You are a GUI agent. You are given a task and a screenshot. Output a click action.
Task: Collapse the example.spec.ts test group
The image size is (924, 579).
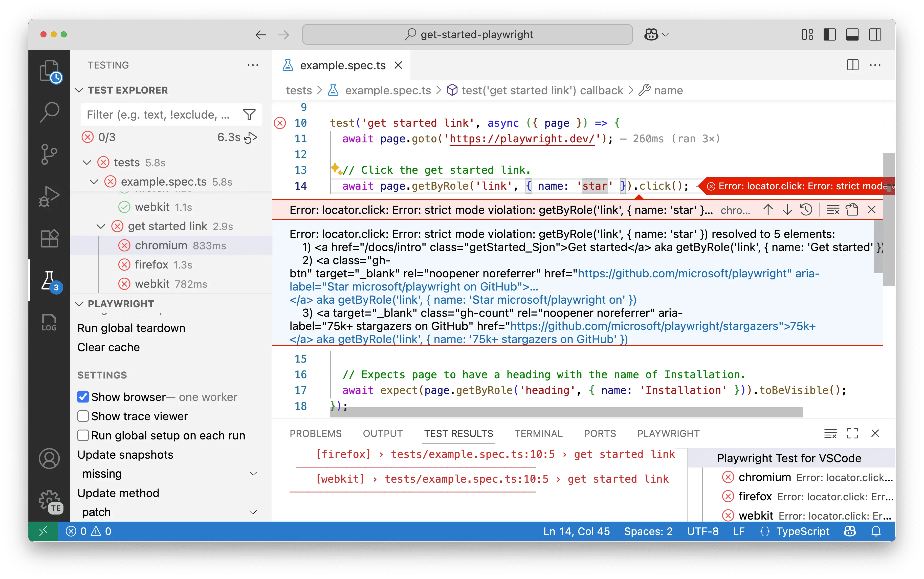tap(94, 182)
